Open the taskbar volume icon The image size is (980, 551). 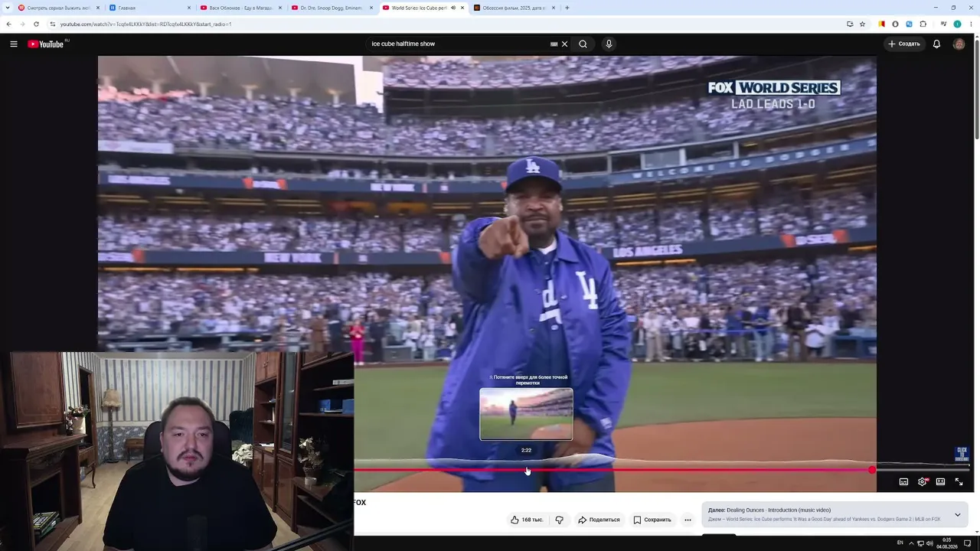[x=929, y=543]
